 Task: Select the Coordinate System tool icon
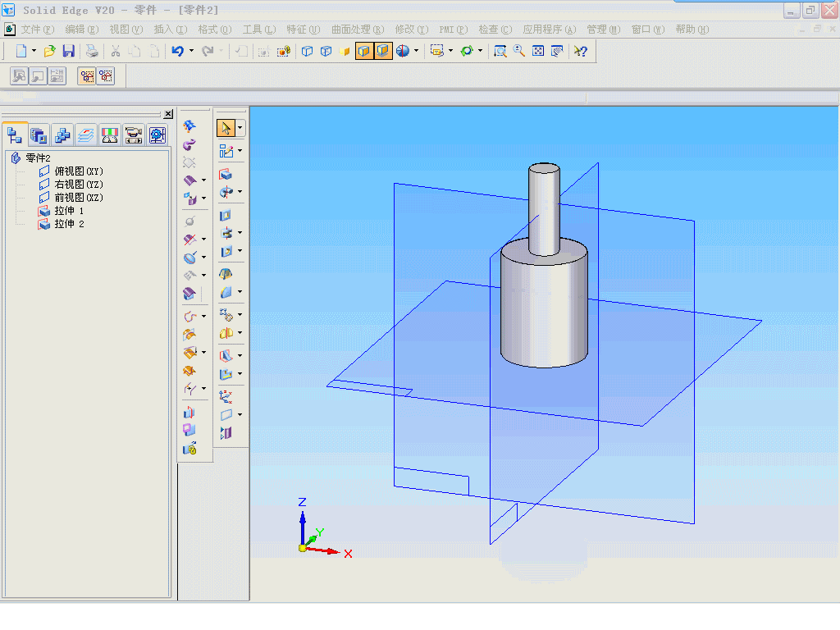(226, 397)
